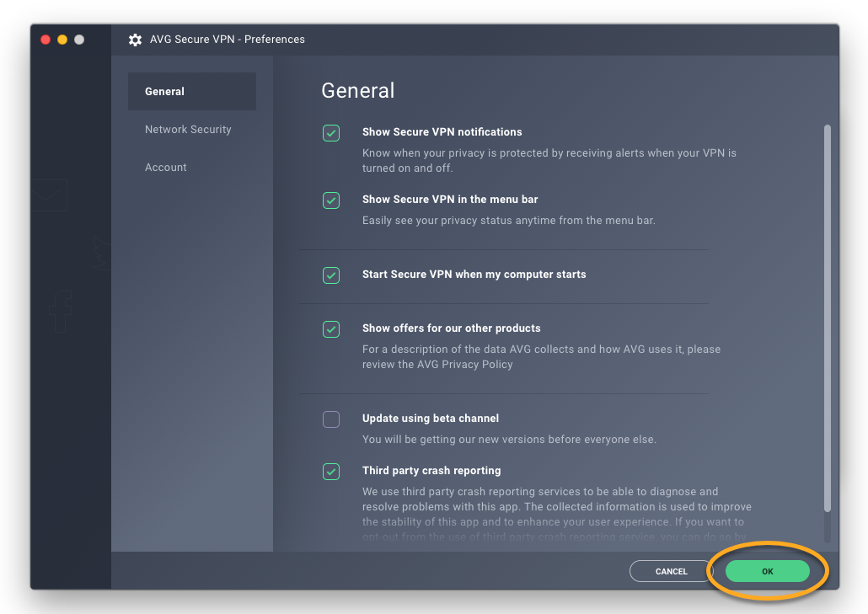Close the Preferences window with red button
This screenshot has width=868, height=614.
[46, 40]
